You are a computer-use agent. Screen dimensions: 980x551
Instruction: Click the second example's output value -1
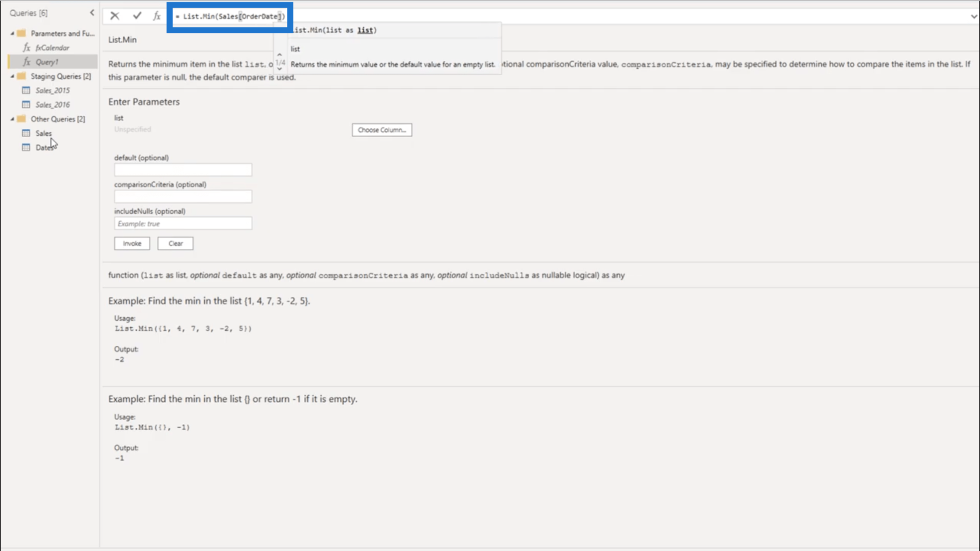120,458
